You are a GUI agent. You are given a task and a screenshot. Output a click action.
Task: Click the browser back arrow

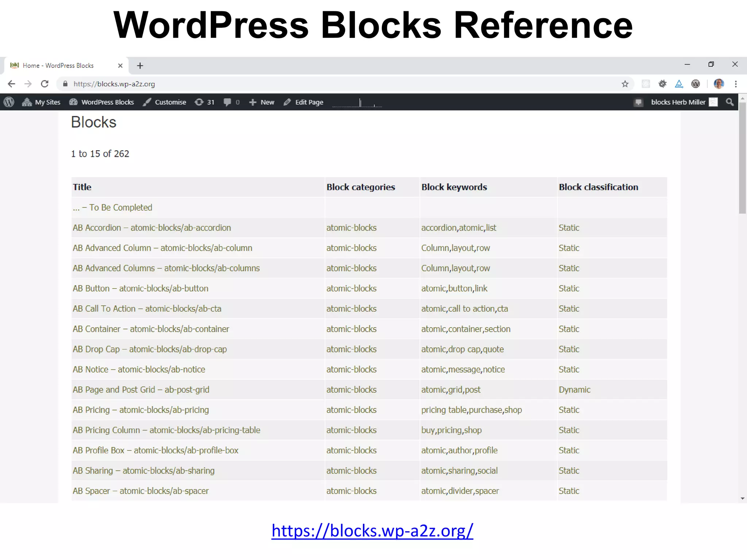coord(11,84)
